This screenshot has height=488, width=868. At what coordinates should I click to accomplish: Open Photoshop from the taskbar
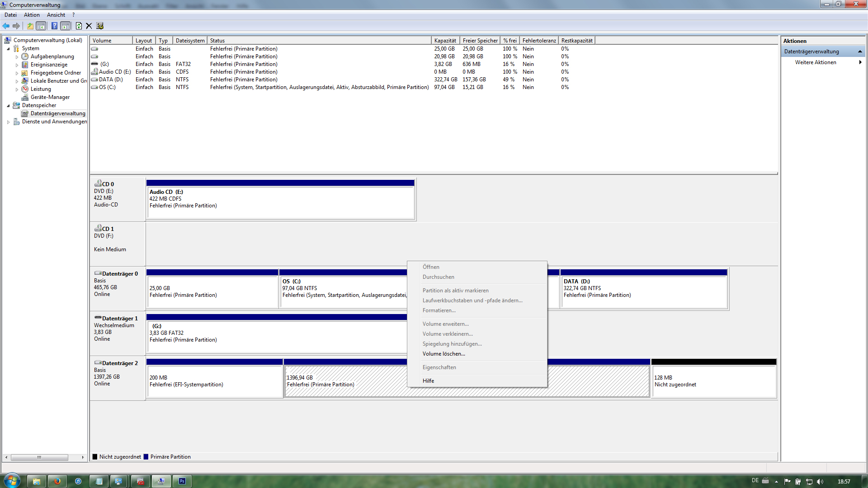[182, 481]
